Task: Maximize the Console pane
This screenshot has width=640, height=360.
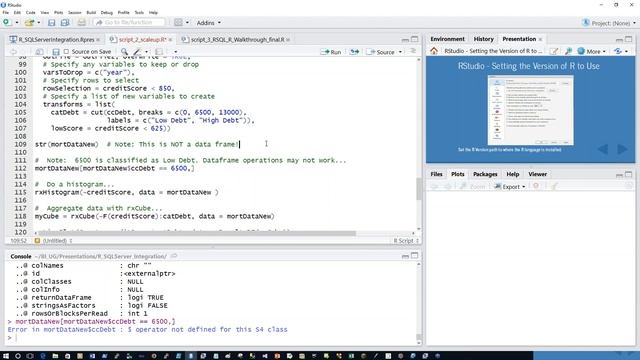Action: click(x=414, y=256)
